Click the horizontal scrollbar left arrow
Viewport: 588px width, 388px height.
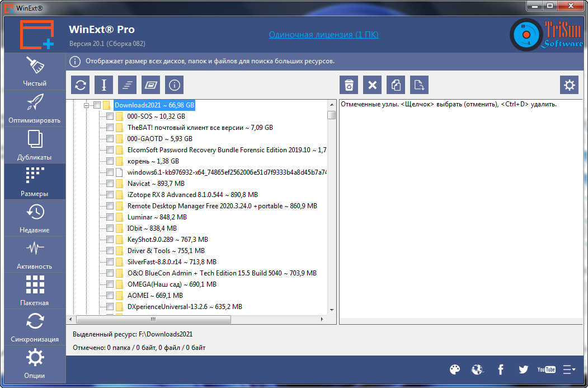click(x=71, y=319)
